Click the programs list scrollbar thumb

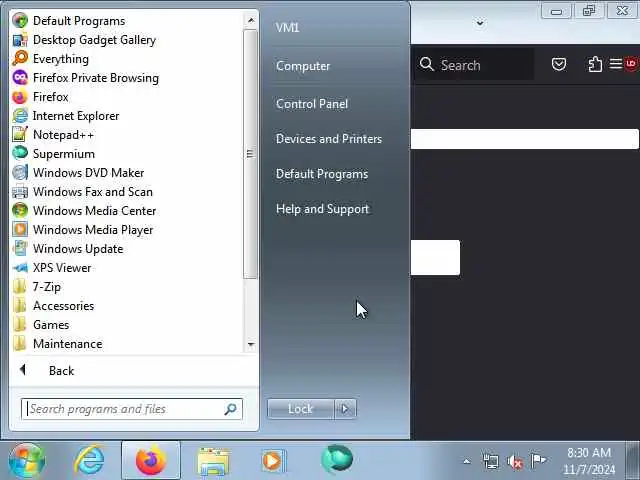click(250, 153)
